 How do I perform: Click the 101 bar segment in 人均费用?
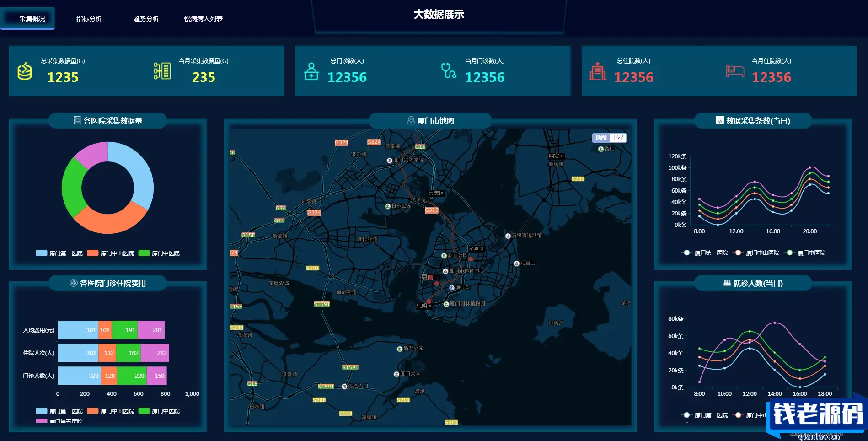pos(105,330)
